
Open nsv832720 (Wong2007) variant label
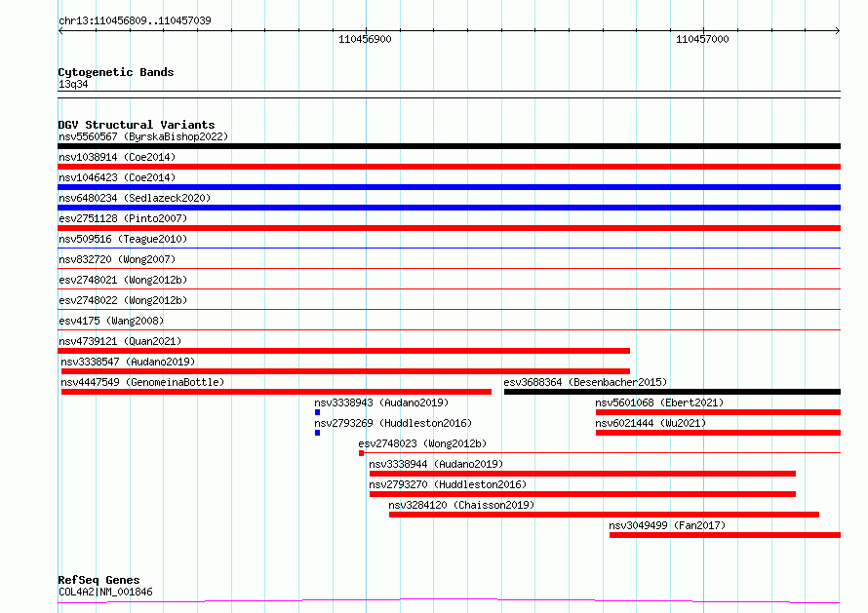(117, 259)
